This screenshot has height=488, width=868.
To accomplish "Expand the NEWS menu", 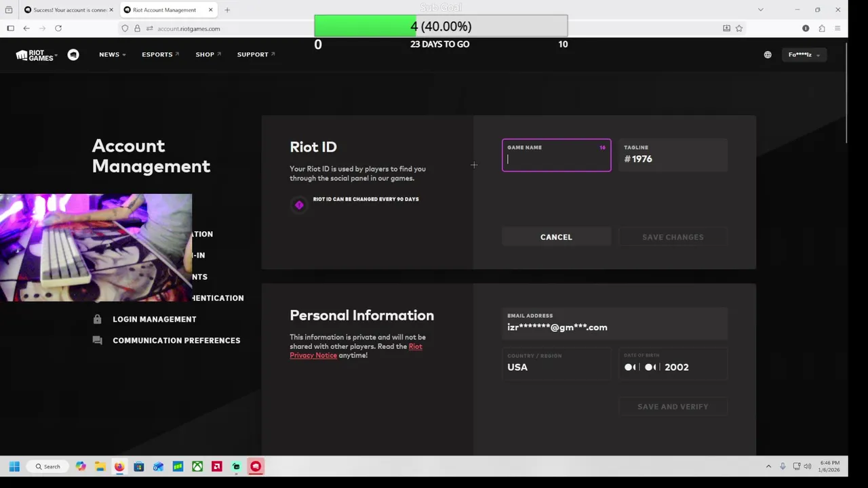I will (x=112, y=55).
